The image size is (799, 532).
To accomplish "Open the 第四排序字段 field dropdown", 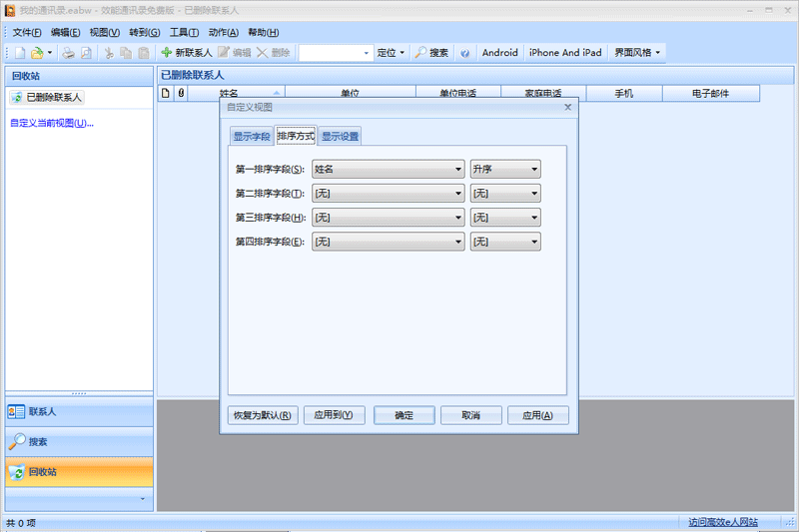I will tap(389, 242).
